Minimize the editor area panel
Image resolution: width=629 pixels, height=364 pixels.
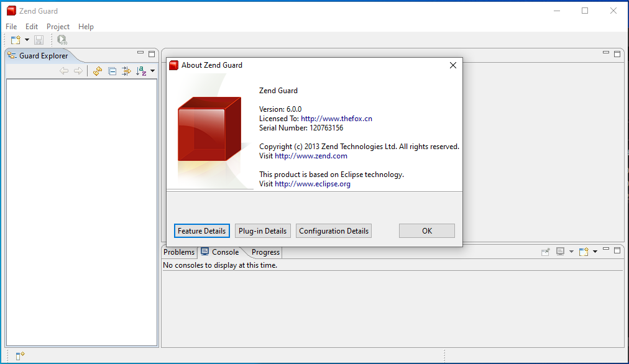click(606, 53)
